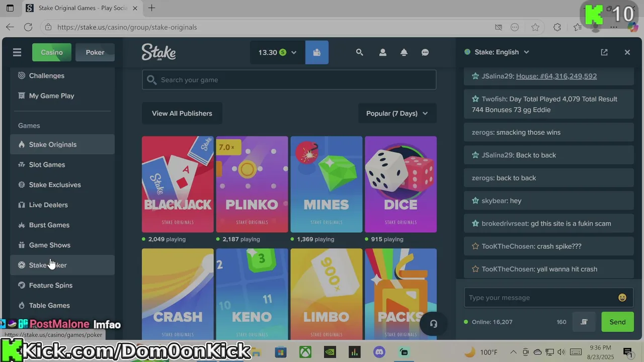Open the user profile icon
The height and width of the screenshot is (362, 644).
coord(383,52)
